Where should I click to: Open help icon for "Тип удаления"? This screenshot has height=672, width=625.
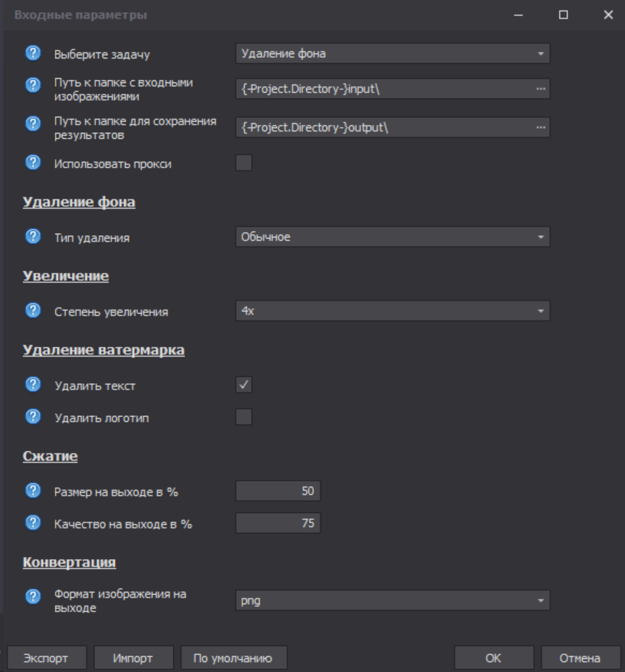coord(33,237)
